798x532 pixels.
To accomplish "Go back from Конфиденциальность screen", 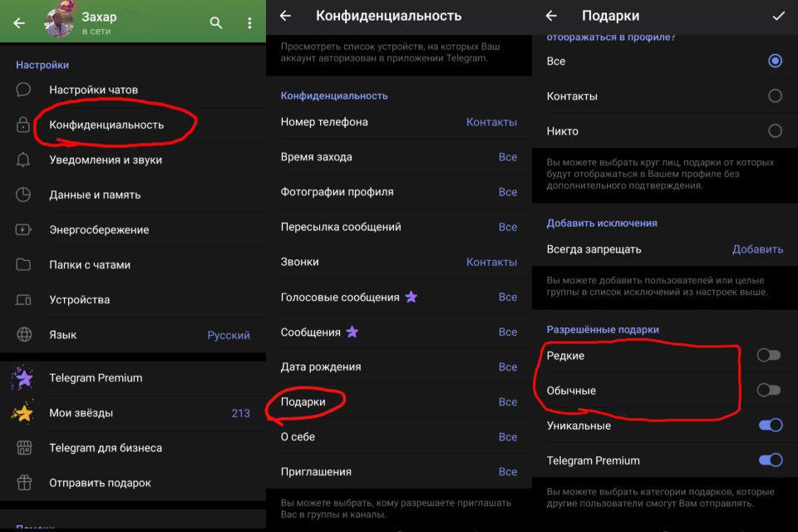I will click(x=285, y=16).
